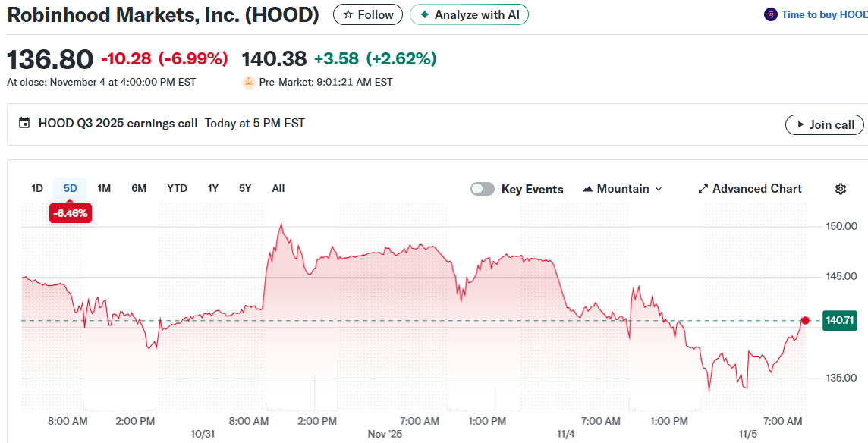Image resolution: width=868 pixels, height=443 pixels.
Task: Click the mountain icon in chart style selector
Action: pyautogui.click(x=586, y=188)
